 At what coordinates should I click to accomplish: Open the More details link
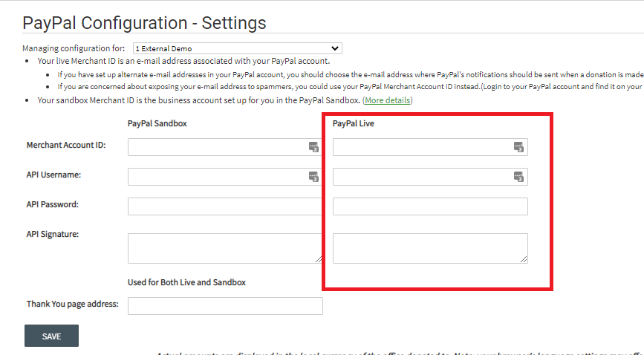(387, 100)
